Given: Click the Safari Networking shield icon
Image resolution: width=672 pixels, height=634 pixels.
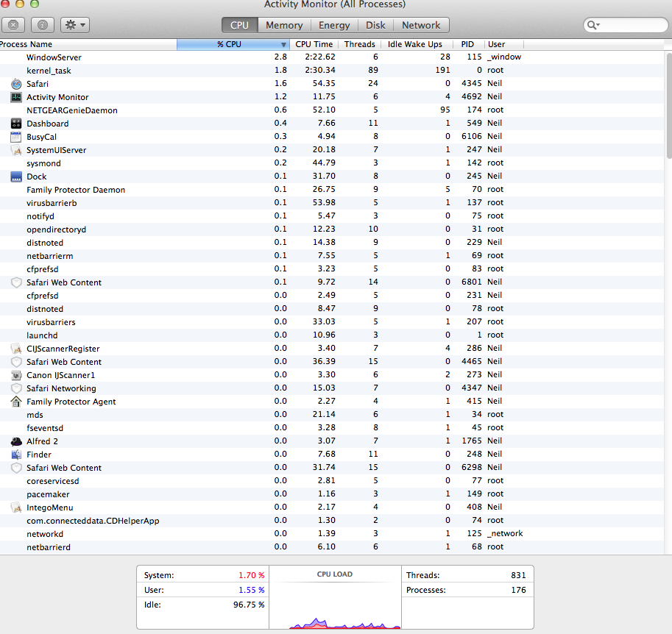Looking at the screenshot, I should (x=16, y=388).
